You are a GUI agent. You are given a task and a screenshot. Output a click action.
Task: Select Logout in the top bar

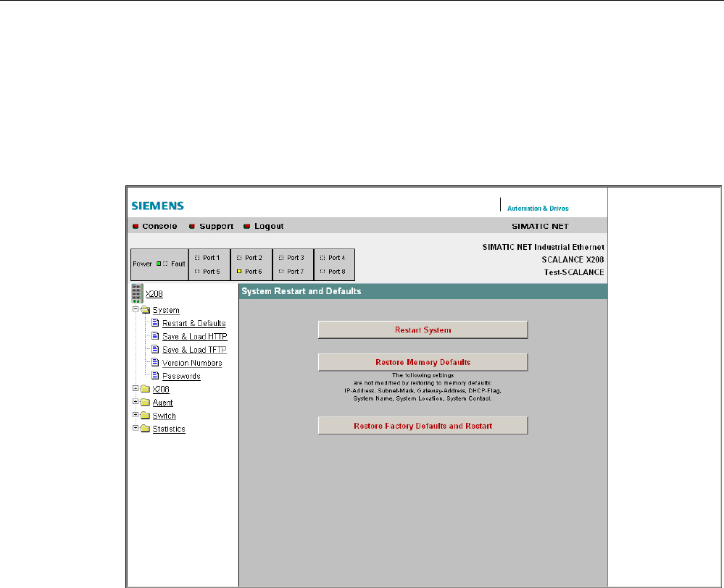[269, 226]
